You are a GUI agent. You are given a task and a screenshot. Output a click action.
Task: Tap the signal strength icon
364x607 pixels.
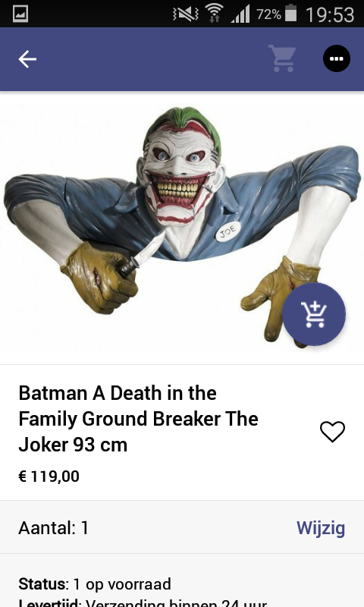pos(240,14)
